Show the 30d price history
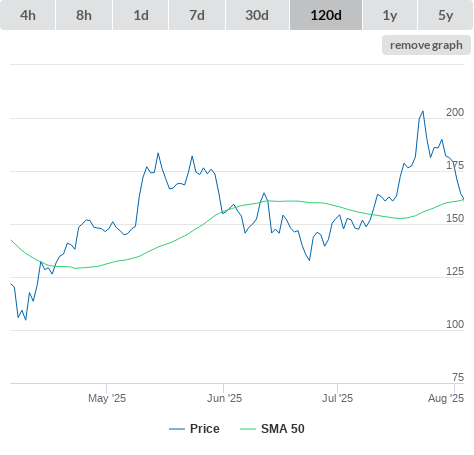The width and height of the screenshot is (474, 455). 257,15
